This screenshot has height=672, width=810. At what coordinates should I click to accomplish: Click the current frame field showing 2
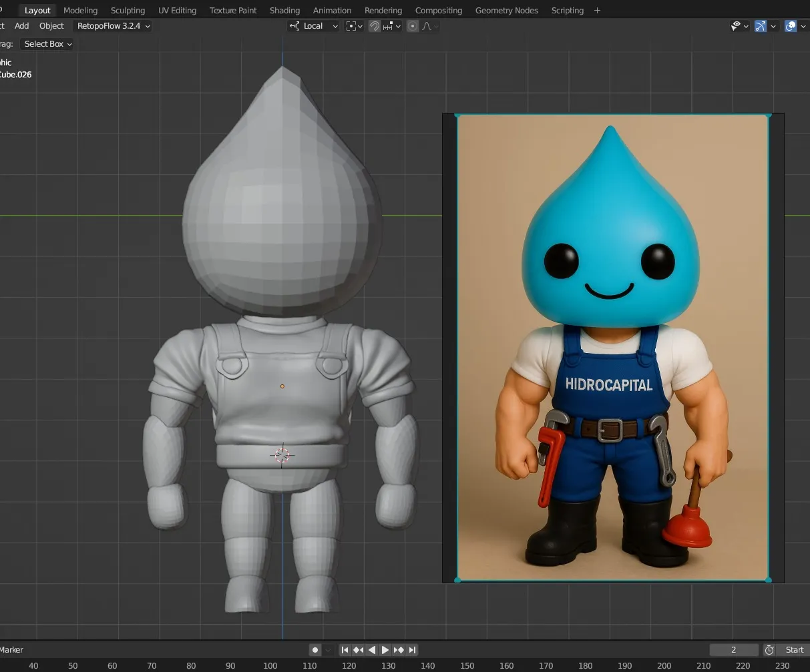[734, 650]
